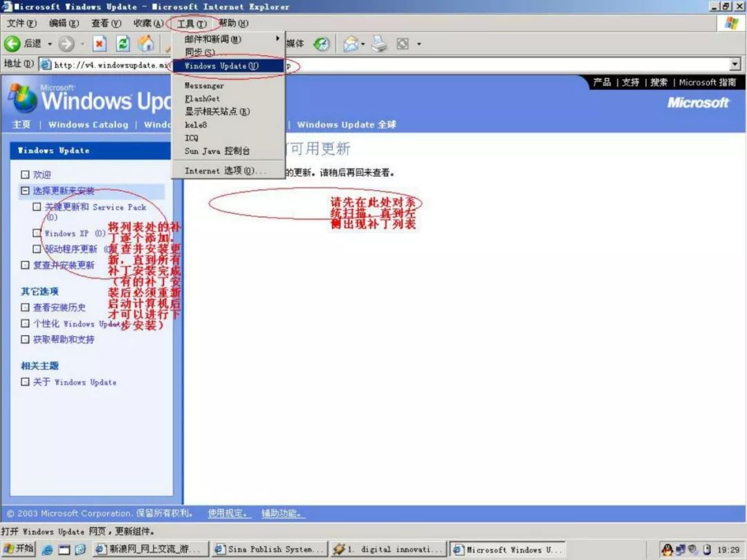Open the 收藏(A) menu
747x560 pixels.
click(x=149, y=24)
